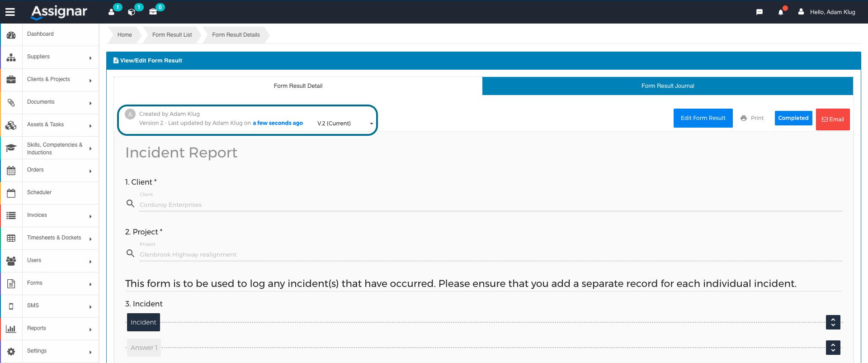Select Form Result Details breadcrumb
Image resolution: width=868 pixels, height=363 pixels.
pyautogui.click(x=236, y=35)
